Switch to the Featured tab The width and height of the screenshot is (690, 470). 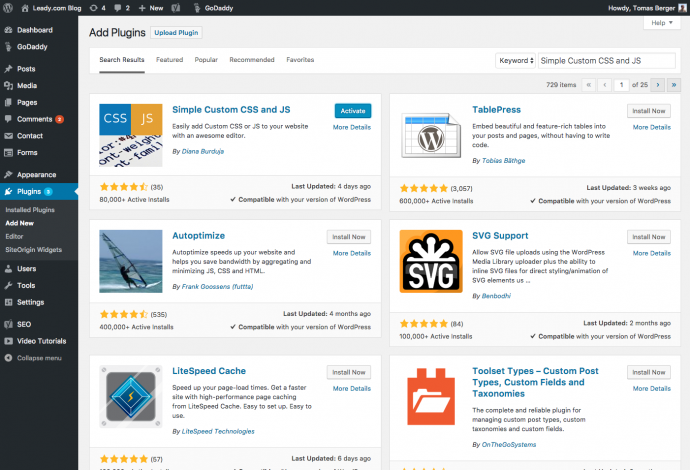pos(169,60)
